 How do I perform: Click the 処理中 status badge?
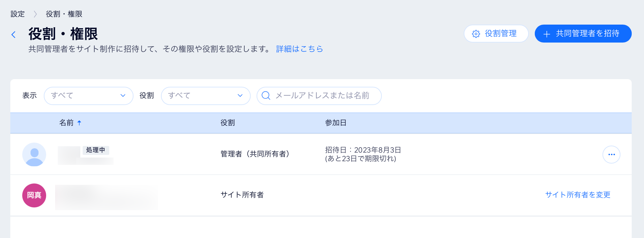click(x=96, y=150)
